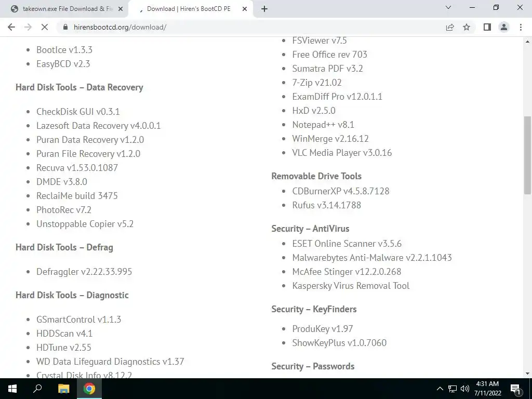Open Chrome three-dot menu

[x=521, y=27]
